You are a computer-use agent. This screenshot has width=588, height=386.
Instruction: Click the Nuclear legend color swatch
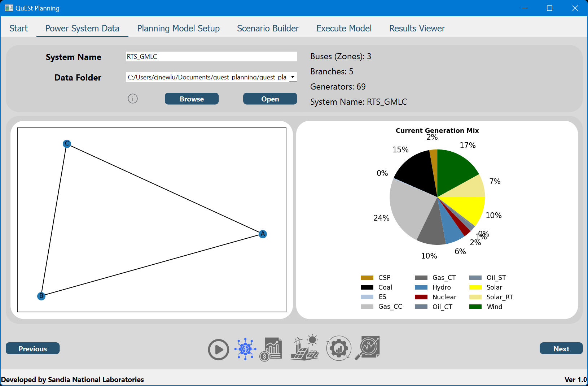(x=421, y=297)
